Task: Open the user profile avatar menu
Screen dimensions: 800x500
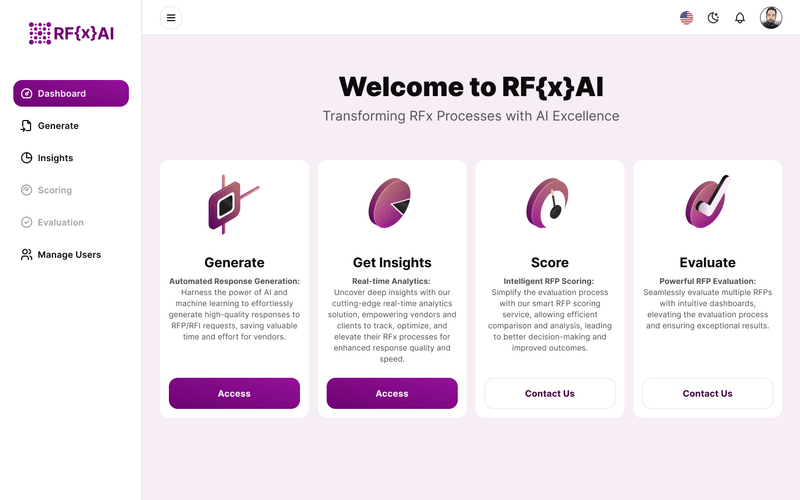Action: coord(770,18)
